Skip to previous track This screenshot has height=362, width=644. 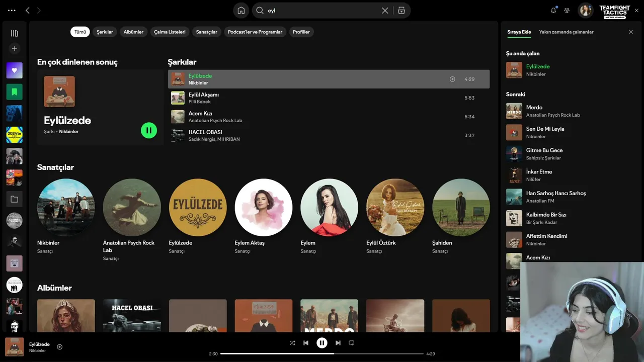306,343
